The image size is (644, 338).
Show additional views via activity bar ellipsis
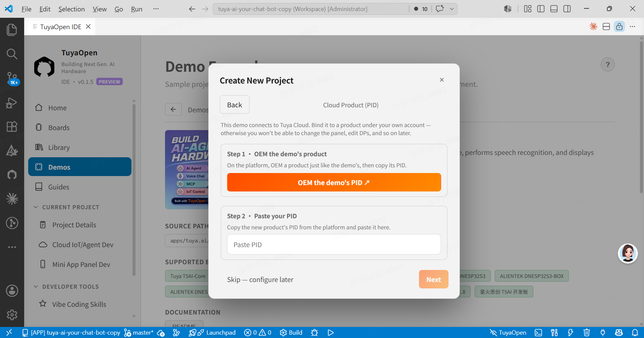tap(12, 247)
